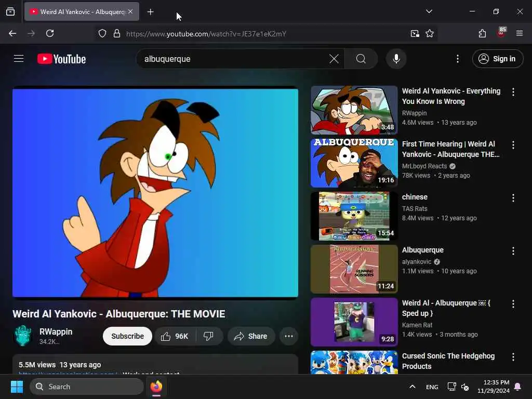Sign in to YouTube
Screen dimensions: 532x399
tap(497, 59)
